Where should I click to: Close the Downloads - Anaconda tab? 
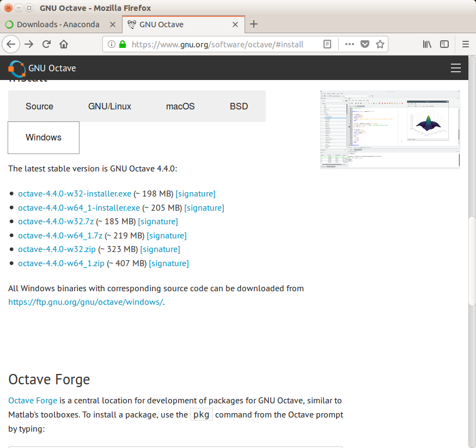click(x=112, y=24)
